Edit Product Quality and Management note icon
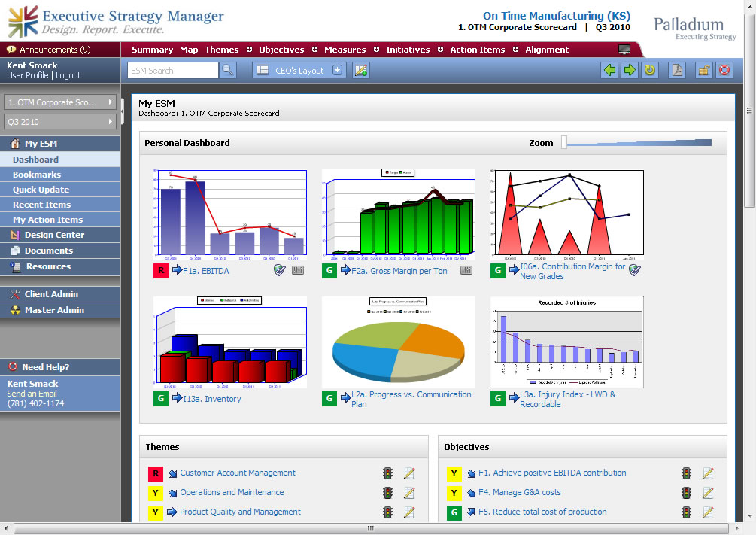Image resolution: width=756 pixels, height=535 pixels. tap(409, 512)
